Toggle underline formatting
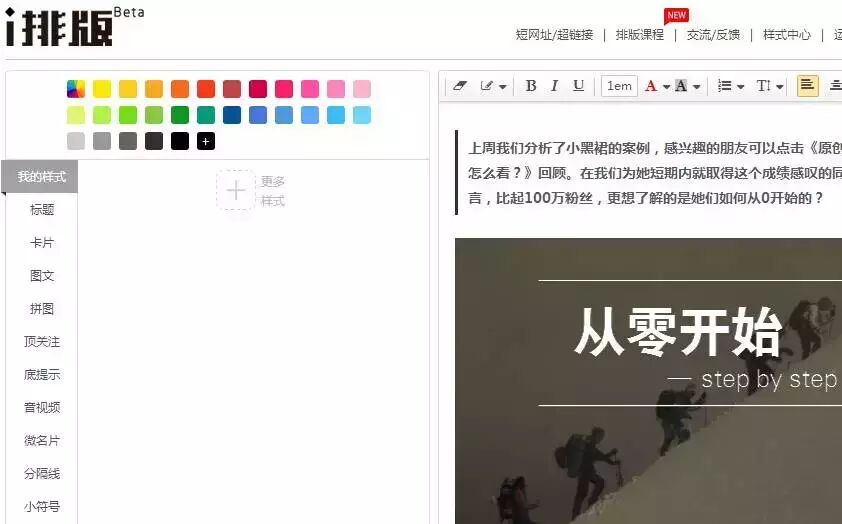842x524 pixels. (578, 86)
